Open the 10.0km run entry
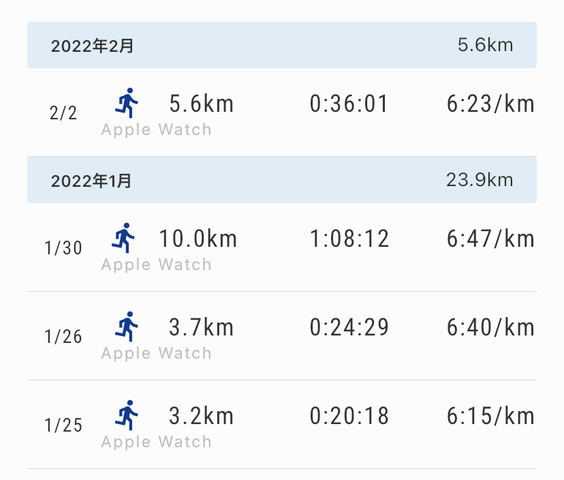 point(282,247)
